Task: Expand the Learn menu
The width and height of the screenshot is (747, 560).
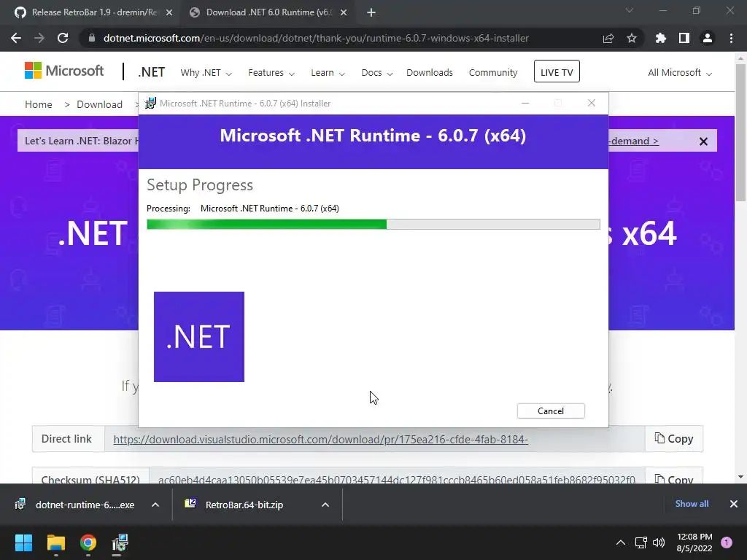Action: pos(328,73)
